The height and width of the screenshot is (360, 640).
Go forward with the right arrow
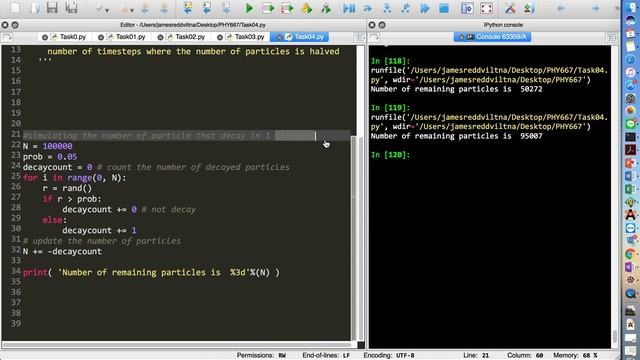[x=596, y=8]
